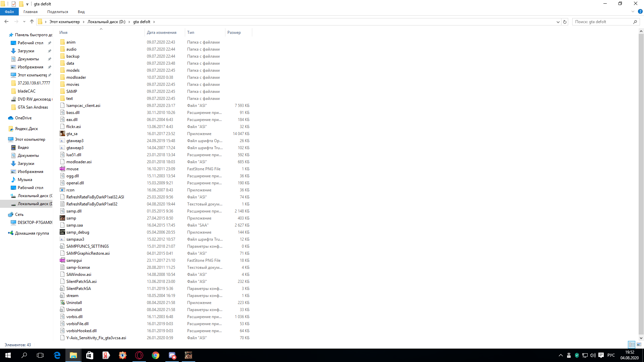Switch to large icons view button
Screen dimensions: 644x362
point(639,345)
